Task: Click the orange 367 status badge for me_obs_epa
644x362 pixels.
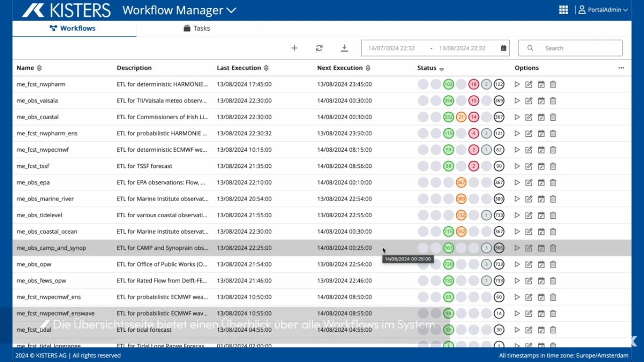Action: coord(461,183)
